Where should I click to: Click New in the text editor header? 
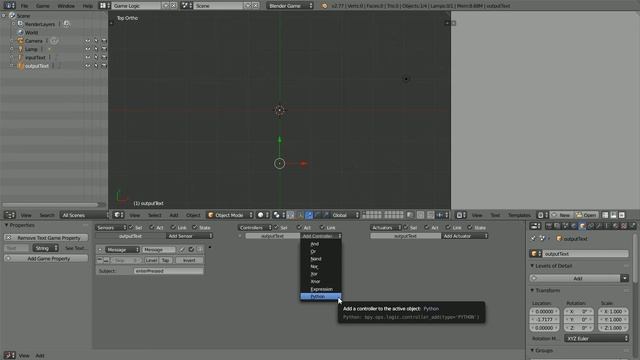click(x=562, y=215)
